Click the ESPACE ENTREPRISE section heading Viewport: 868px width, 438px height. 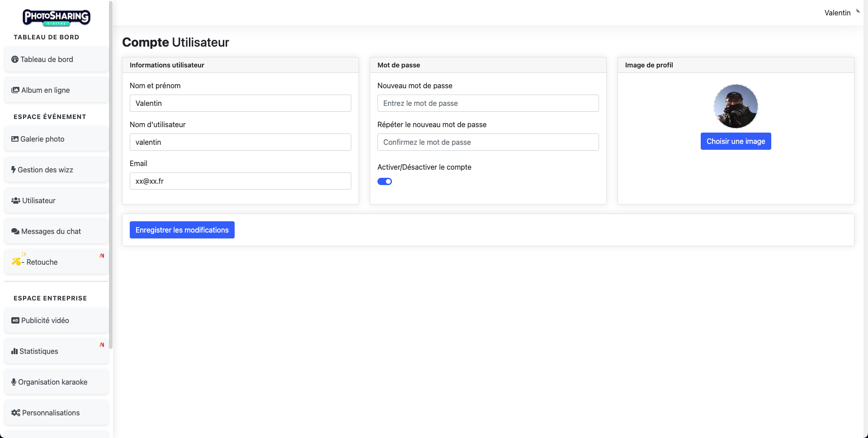pyautogui.click(x=50, y=298)
